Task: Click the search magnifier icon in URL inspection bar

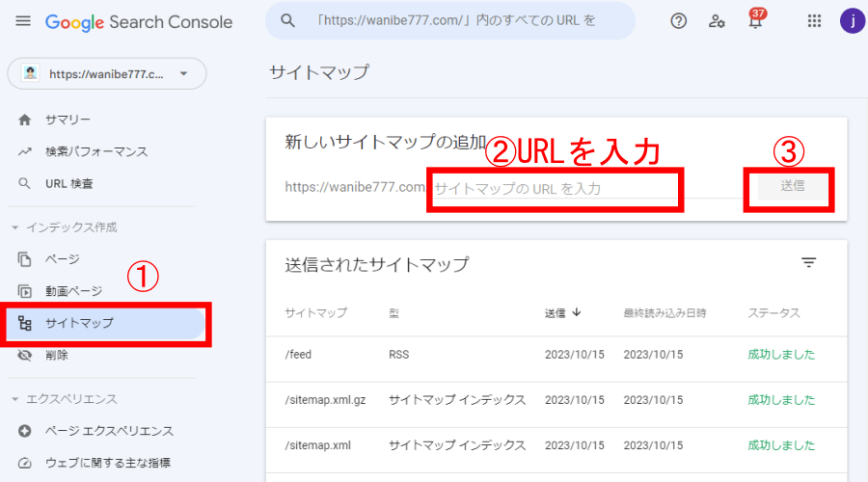Action: click(x=287, y=21)
